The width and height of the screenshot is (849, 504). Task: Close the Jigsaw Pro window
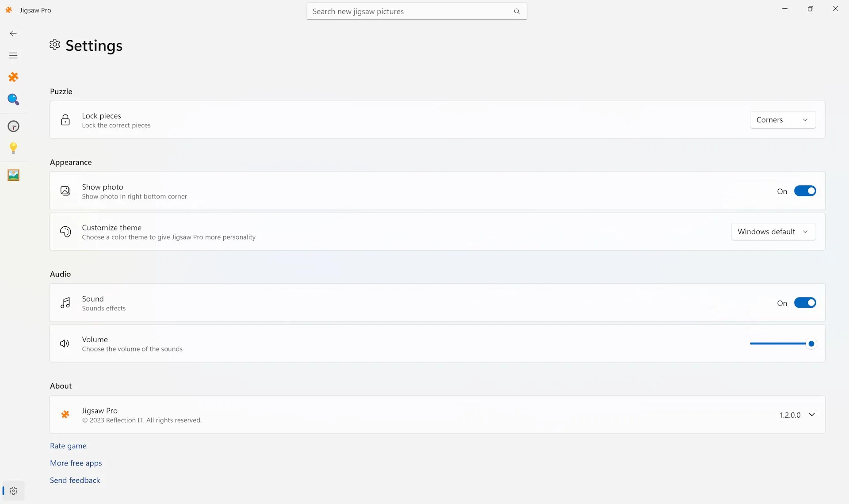pyautogui.click(x=836, y=9)
